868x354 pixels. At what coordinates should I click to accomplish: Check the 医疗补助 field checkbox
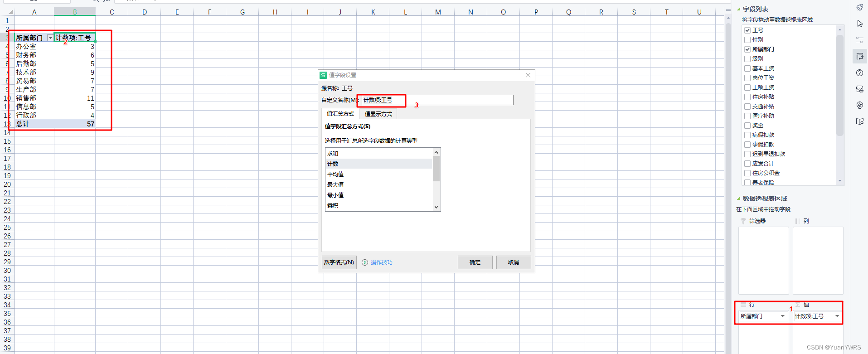747,116
